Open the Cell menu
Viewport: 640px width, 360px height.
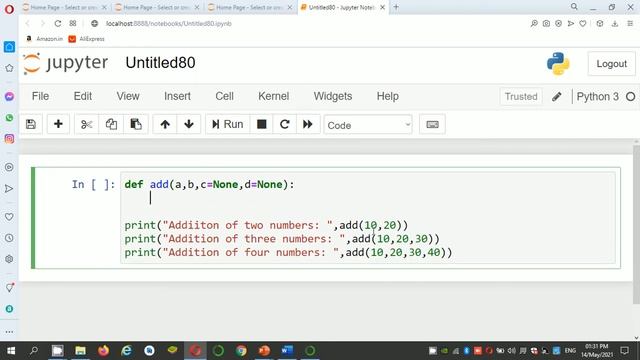pyautogui.click(x=224, y=96)
